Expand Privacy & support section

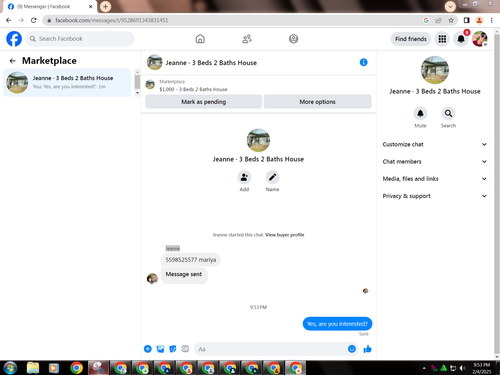coord(434,196)
